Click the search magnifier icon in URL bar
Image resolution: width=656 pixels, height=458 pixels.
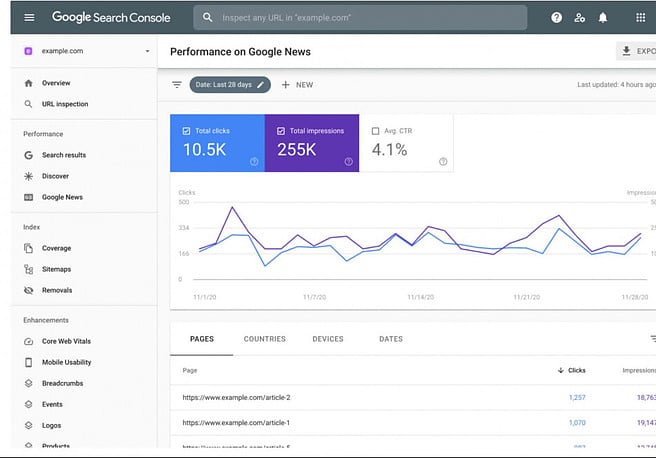click(208, 18)
